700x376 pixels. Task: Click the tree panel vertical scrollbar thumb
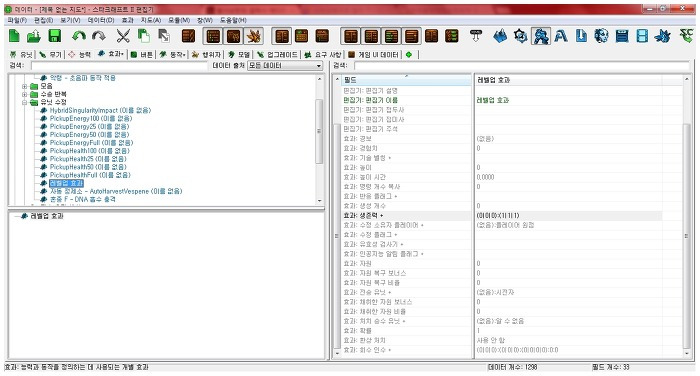(x=319, y=131)
